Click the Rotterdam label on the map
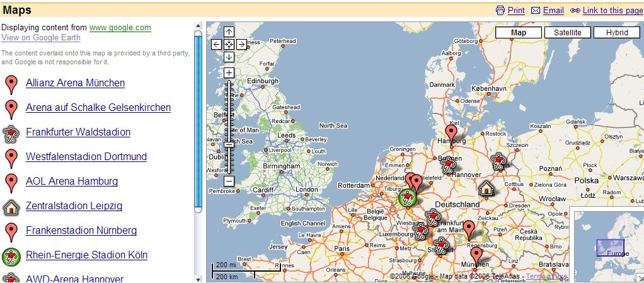The width and height of the screenshot is (644, 283). (354, 186)
